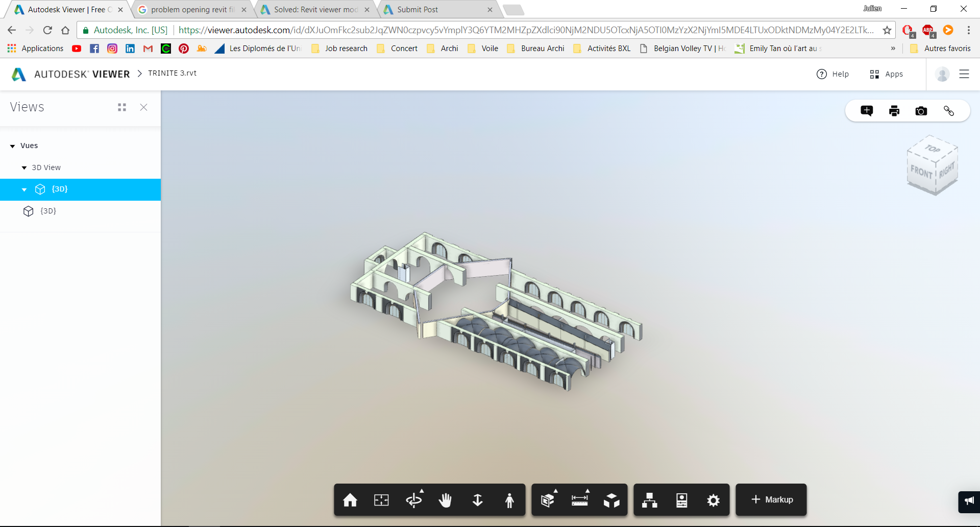This screenshot has height=527, width=980.
Task: Open the LinkedIn bookmark
Action: (x=130, y=49)
